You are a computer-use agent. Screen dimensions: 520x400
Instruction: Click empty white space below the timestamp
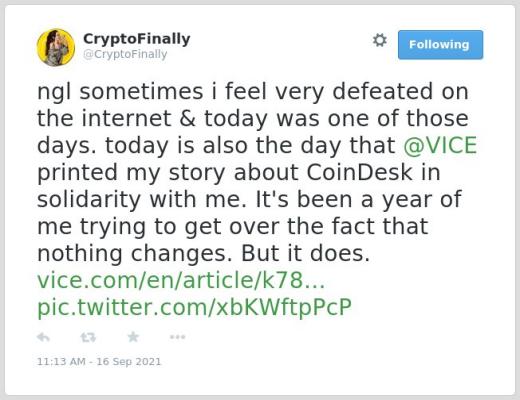pos(260,382)
